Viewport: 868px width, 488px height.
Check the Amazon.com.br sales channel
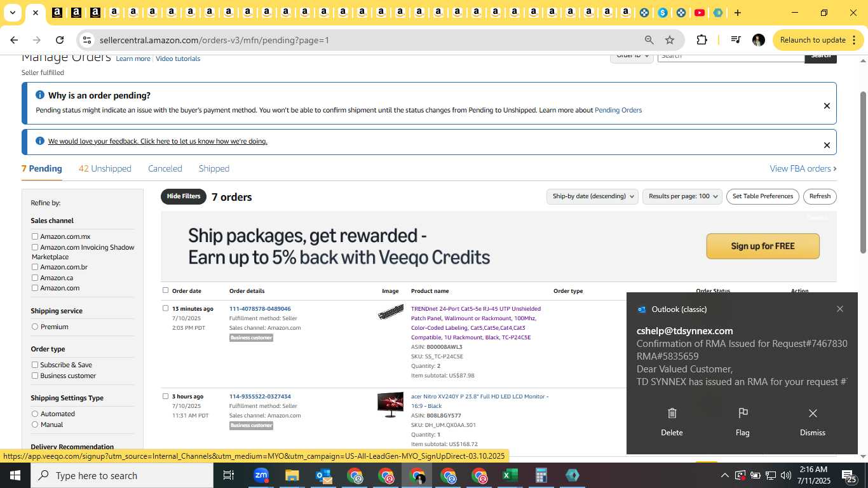coord(35,267)
